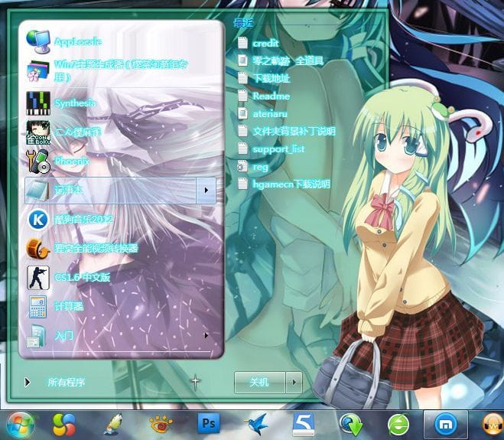Open Photoshop from the taskbar
The width and height of the screenshot is (504, 440).
[208, 423]
